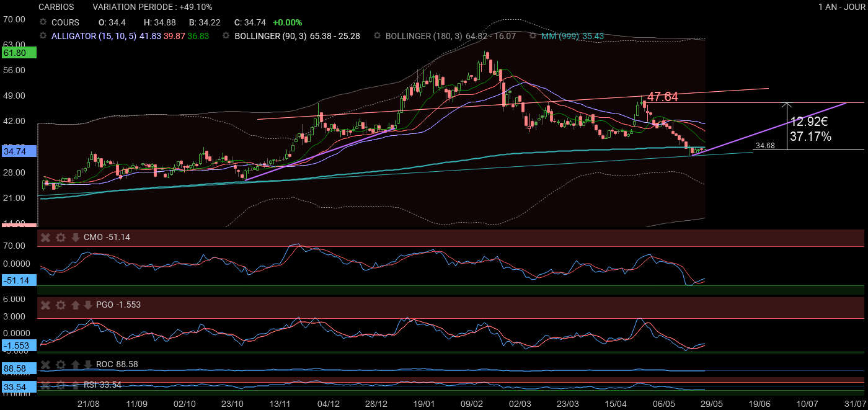The image size is (868, 410).
Task: Move the ROC panel down
Action: [x=87, y=364]
